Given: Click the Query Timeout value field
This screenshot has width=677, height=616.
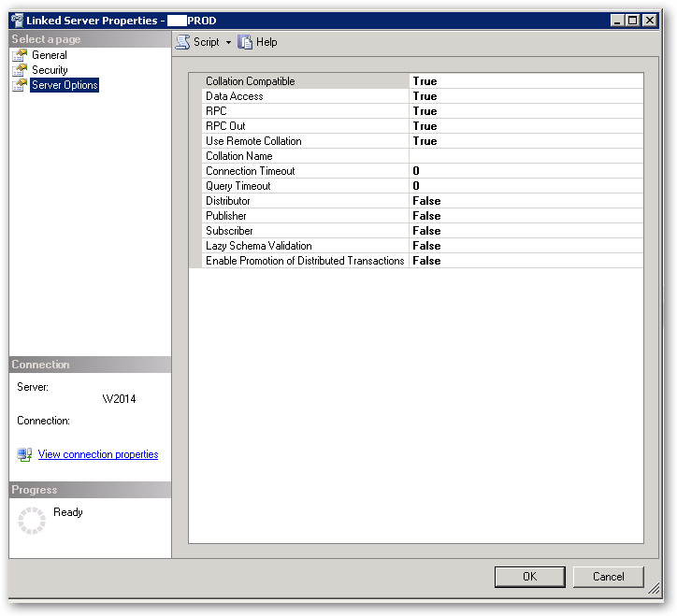Looking at the screenshot, I should tap(526, 186).
